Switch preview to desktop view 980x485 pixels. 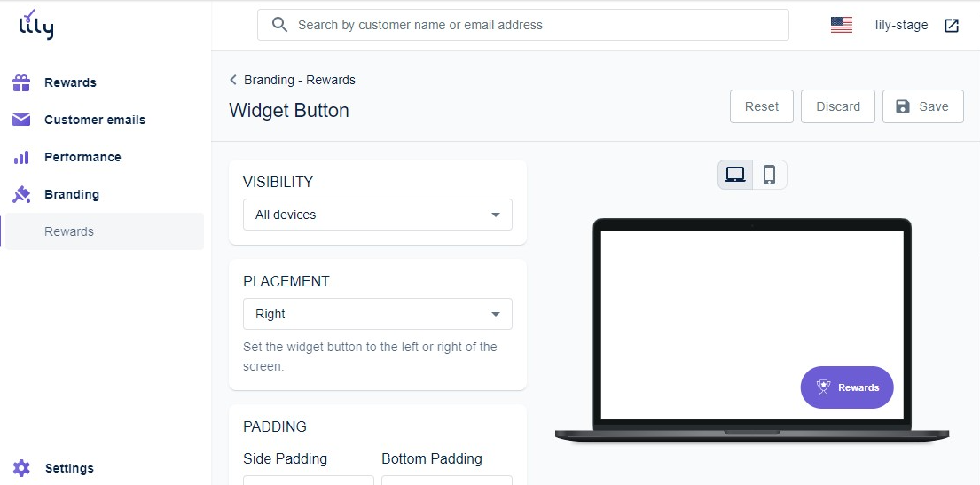click(735, 175)
